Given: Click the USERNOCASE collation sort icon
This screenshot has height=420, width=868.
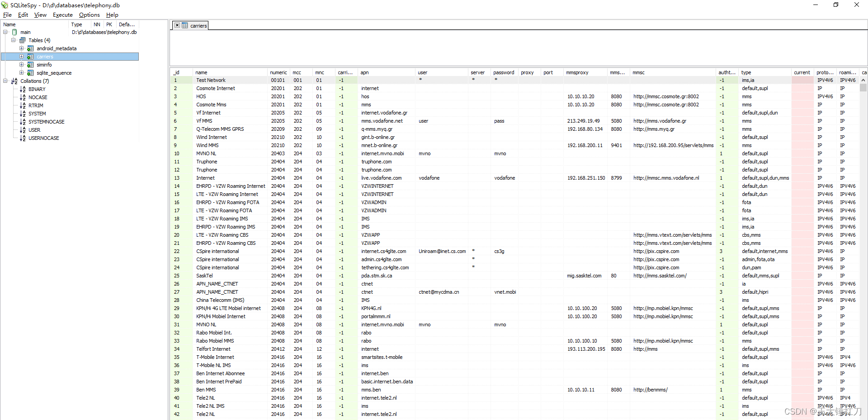Looking at the screenshot, I should 23,138.
